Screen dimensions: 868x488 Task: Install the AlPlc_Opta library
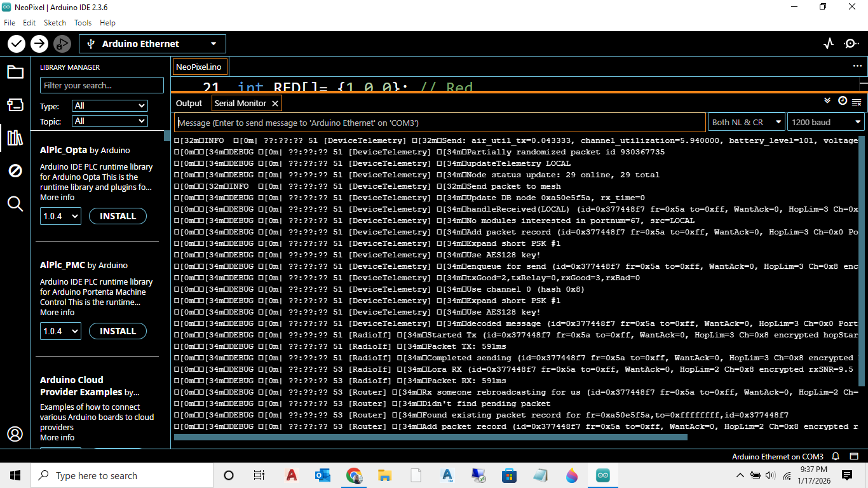tap(118, 216)
